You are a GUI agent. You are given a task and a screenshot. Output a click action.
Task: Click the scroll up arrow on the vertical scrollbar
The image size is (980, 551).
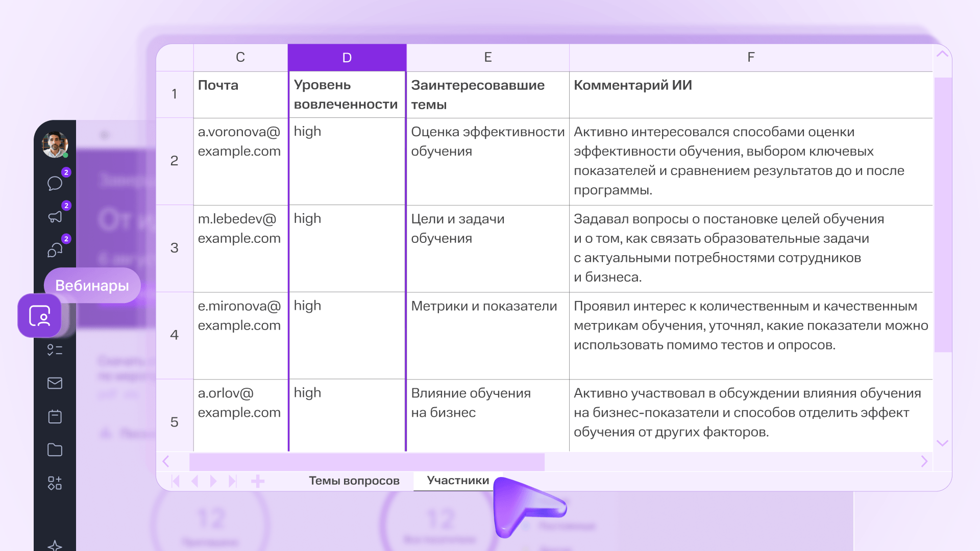pos(943,54)
